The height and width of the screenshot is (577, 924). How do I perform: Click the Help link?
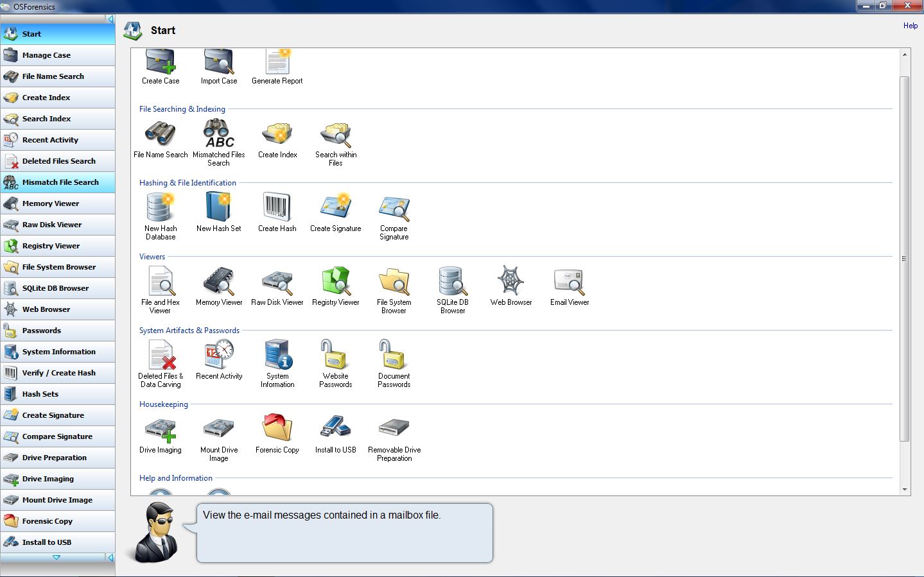point(911,26)
